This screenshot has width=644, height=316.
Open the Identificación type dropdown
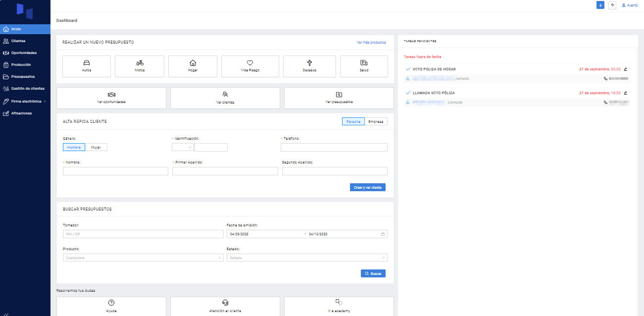tap(183, 147)
